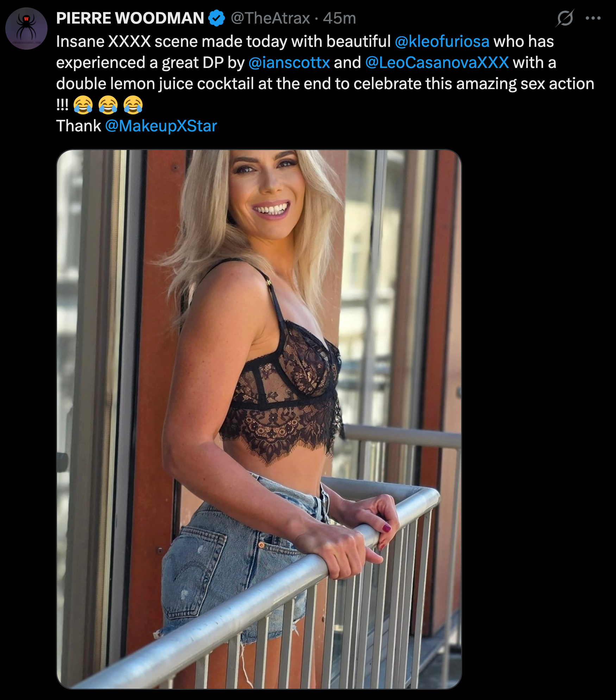Click the PIERRE WOODMAN display name
The width and height of the screenshot is (616, 700).
pyautogui.click(x=130, y=18)
